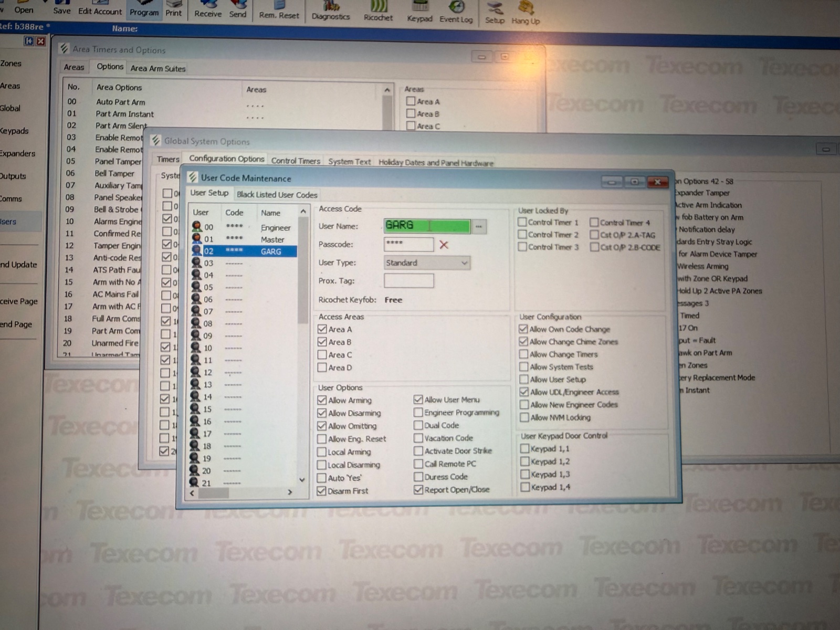Screen dimensions: 840x630
Task: Select the user 14 icon in the list
Action: click(x=195, y=396)
